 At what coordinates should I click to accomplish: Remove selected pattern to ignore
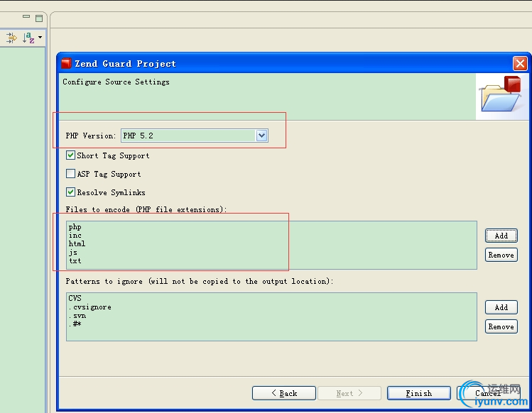tap(501, 326)
